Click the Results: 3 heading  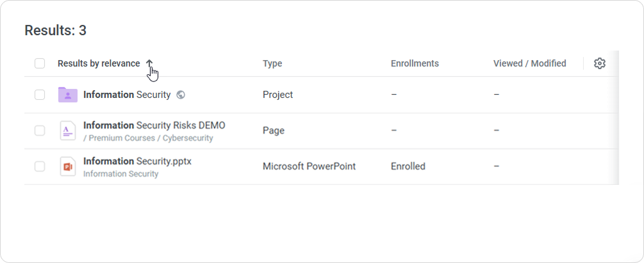click(55, 30)
